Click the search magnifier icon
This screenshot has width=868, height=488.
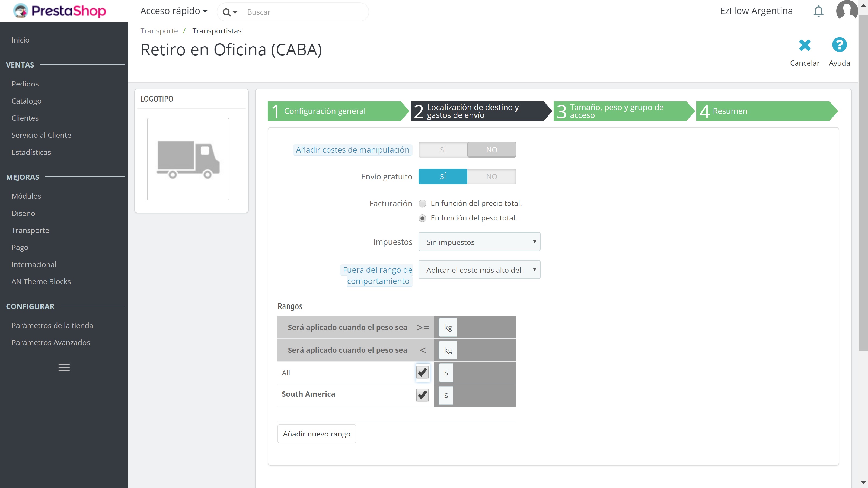[227, 12]
